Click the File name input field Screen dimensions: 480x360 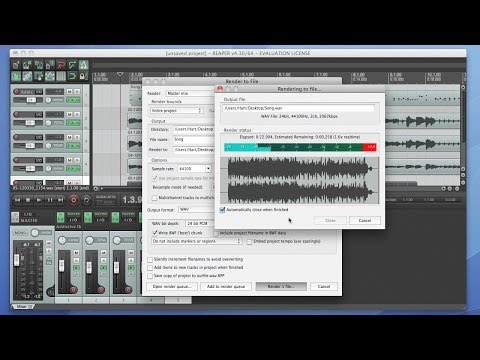[194, 139]
